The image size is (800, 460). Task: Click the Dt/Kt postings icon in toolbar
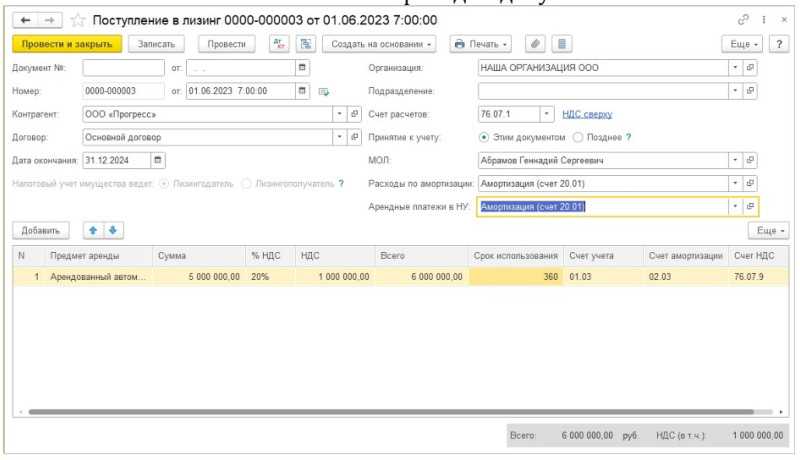pyautogui.click(x=279, y=44)
